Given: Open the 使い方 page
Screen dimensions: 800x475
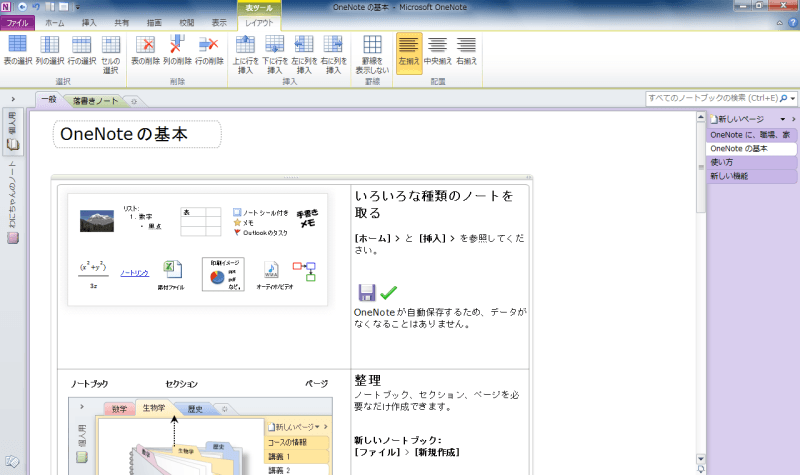Looking at the screenshot, I should click(751, 162).
